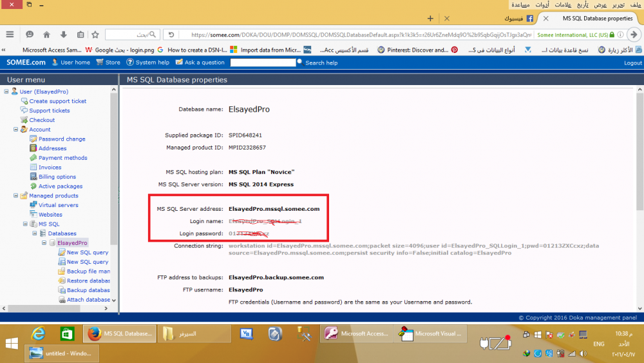This screenshot has height=363, width=644.
Task: Open the Restore database item
Action: coord(88,280)
